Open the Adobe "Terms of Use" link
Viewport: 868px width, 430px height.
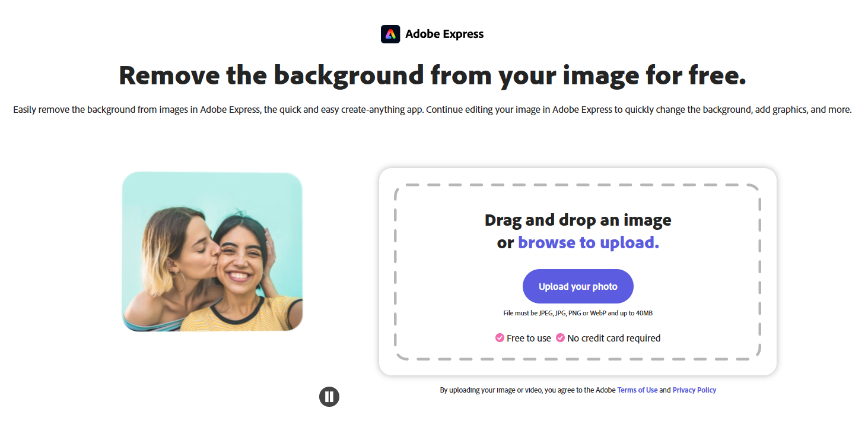pyautogui.click(x=637, y=390)
